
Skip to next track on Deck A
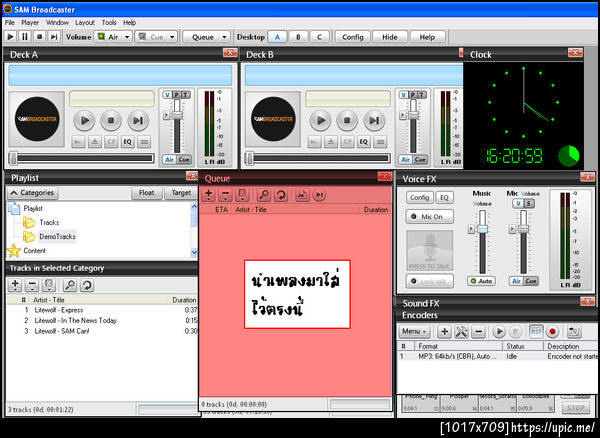(x=138, y=120)
